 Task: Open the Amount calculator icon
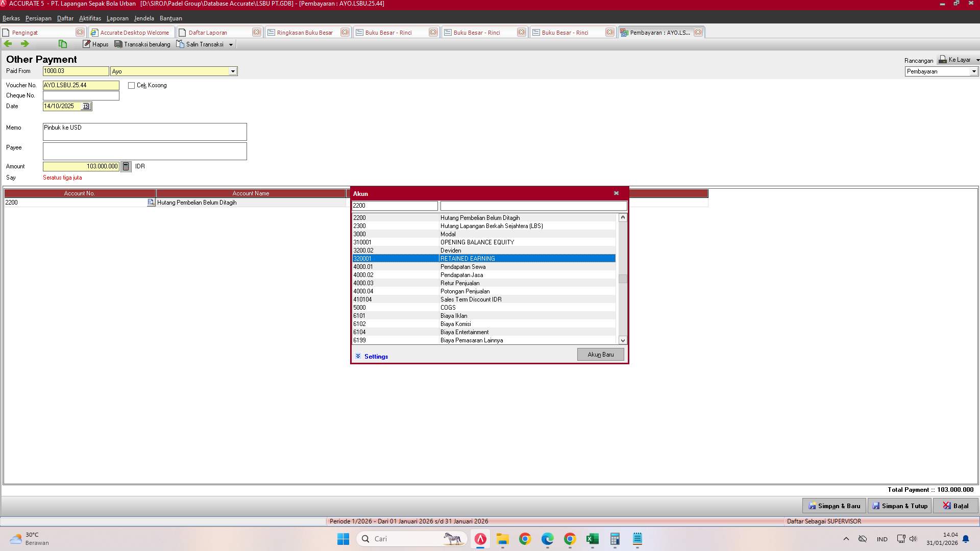(126, 166)
